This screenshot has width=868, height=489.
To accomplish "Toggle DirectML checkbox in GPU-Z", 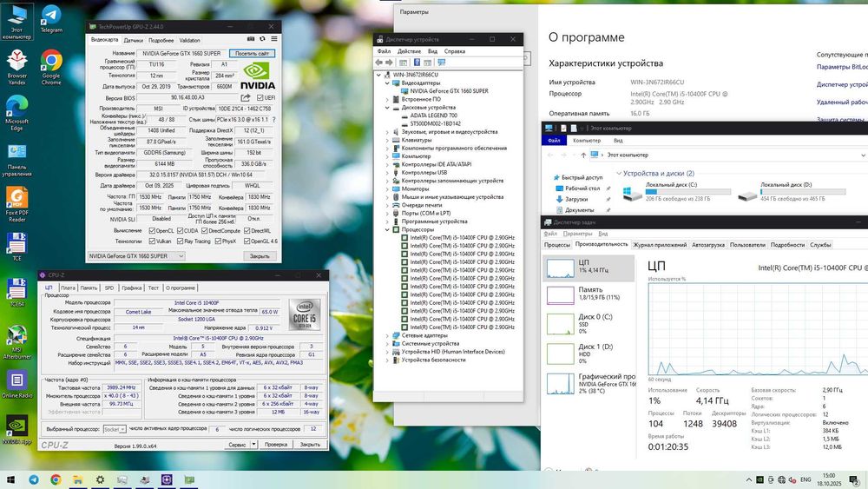I will [x=247, y=230].
